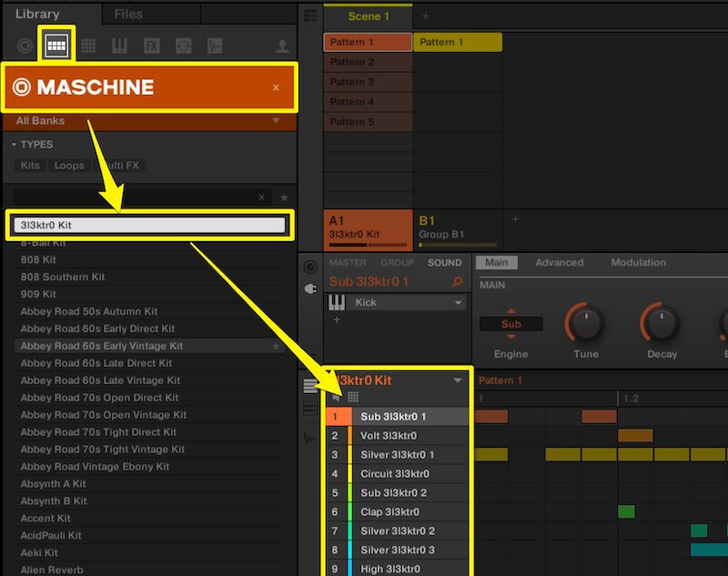Select Abbey Road 50s Autumn Kit
Viewport: 728px width, 576px height.
149,311
